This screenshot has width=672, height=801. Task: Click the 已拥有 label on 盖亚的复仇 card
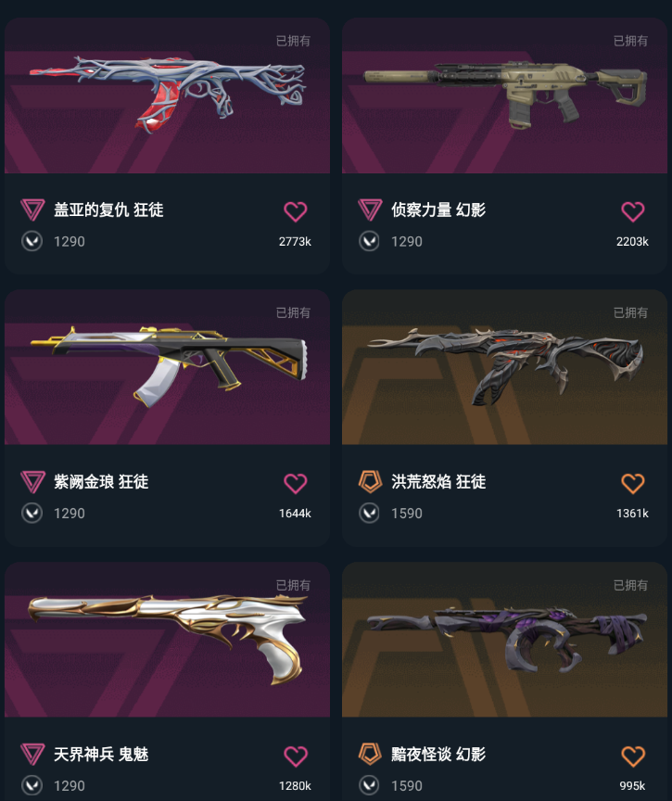293,41
